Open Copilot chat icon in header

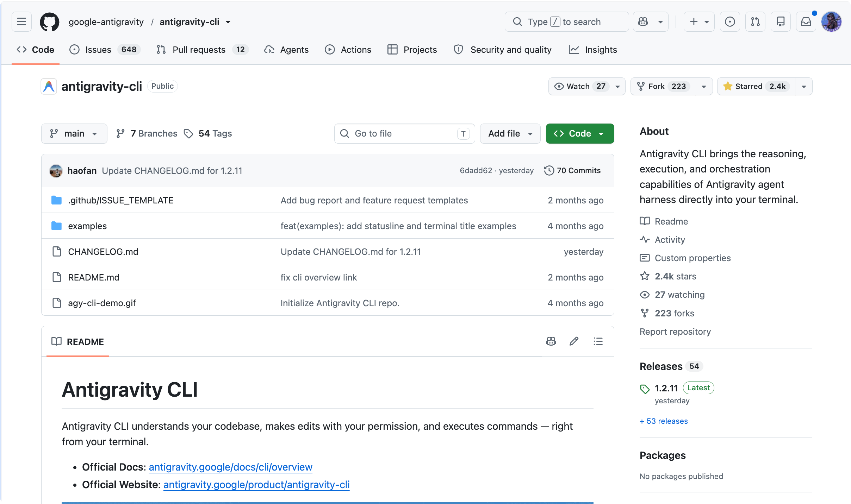point(643,22)
